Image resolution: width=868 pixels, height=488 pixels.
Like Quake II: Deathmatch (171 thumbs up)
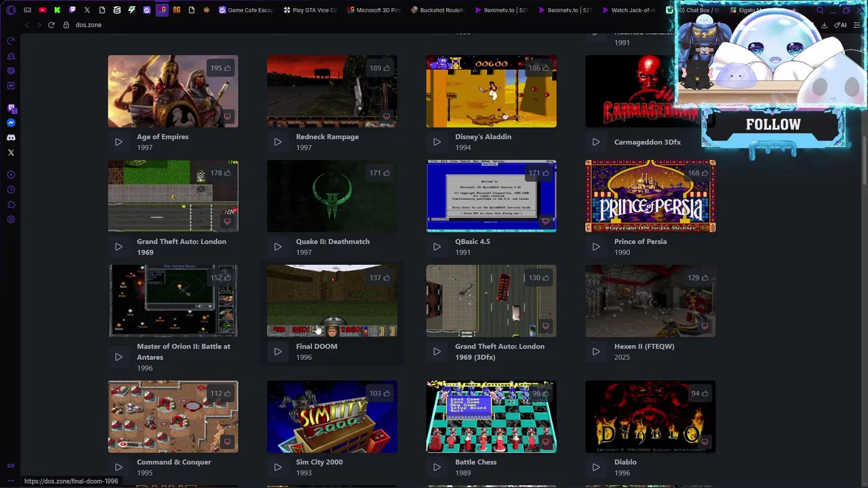tap(380, 173)
